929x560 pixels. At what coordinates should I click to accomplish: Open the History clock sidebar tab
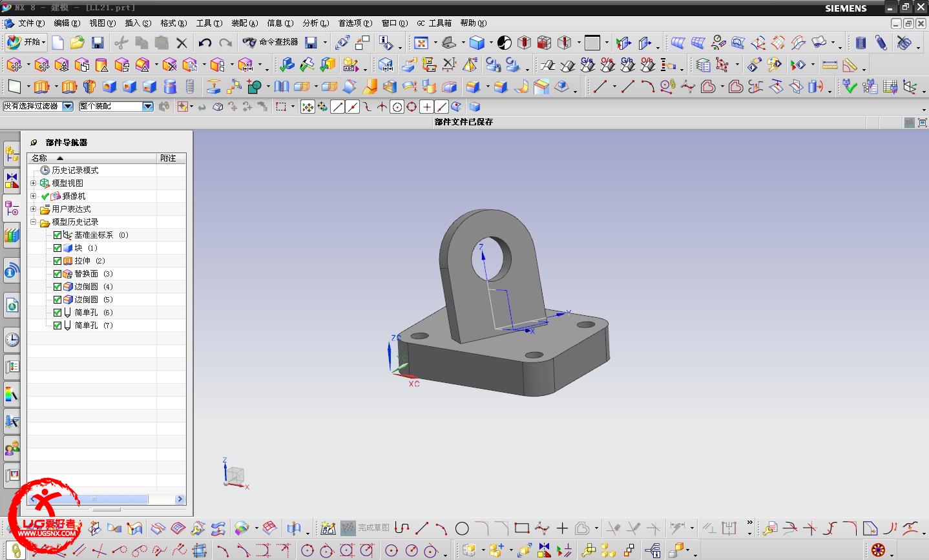point(12,340)
